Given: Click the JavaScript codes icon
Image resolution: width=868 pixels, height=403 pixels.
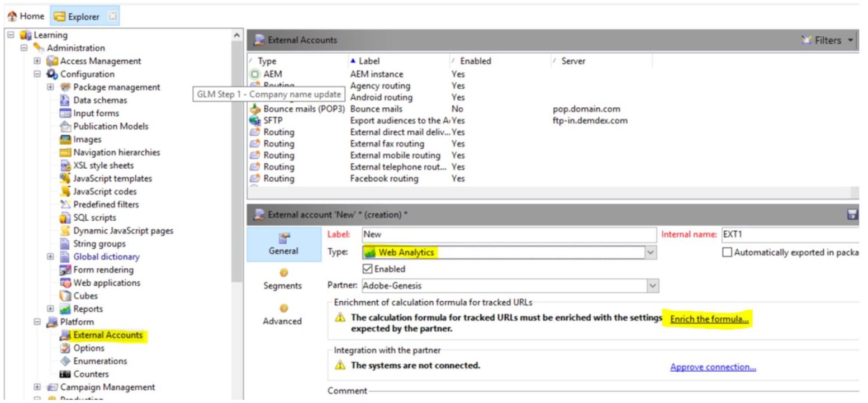Looking at the screenshot, I should pos(65,192).
